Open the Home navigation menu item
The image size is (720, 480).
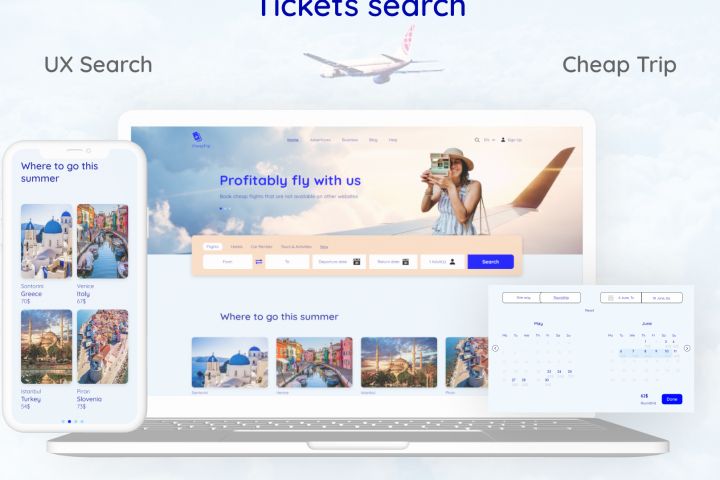[292, 140]
